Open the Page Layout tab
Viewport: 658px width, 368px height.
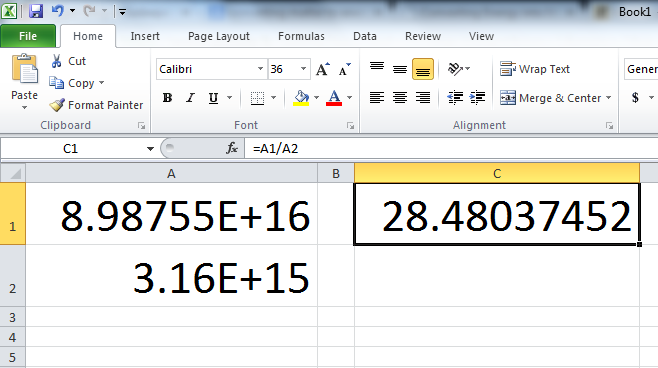pos(219,36)
